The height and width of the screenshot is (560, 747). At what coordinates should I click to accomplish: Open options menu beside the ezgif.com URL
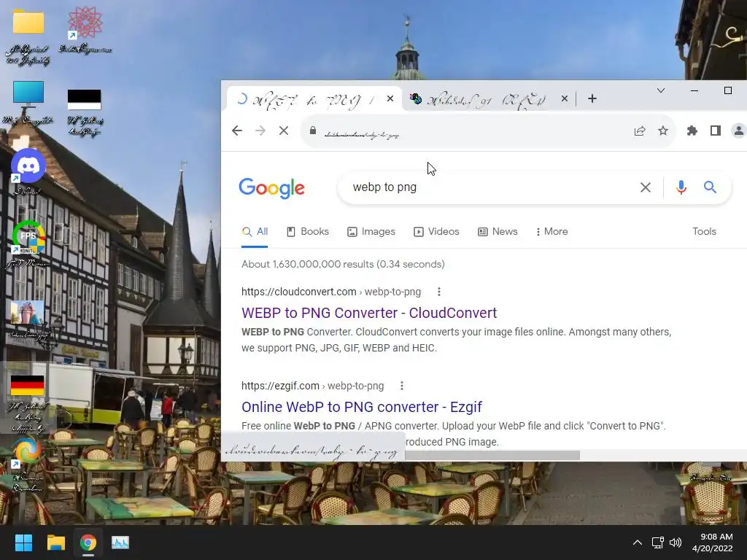[x=402, y=386]
